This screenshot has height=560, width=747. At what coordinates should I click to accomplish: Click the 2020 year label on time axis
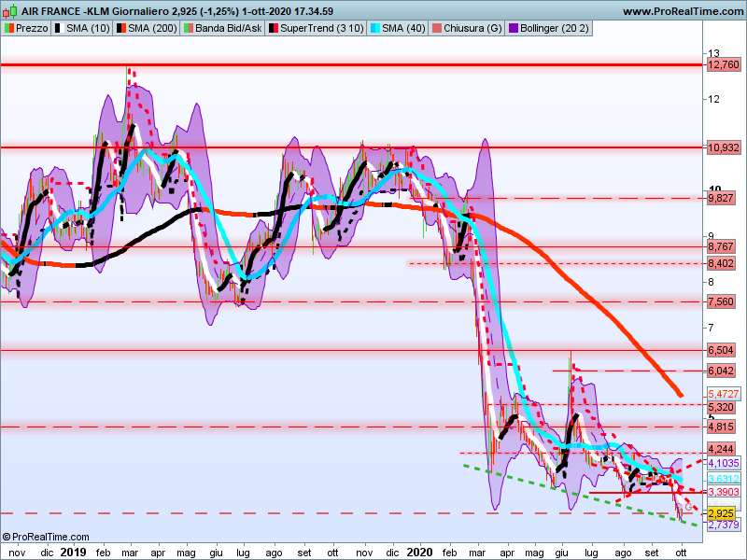click(419, 553)
